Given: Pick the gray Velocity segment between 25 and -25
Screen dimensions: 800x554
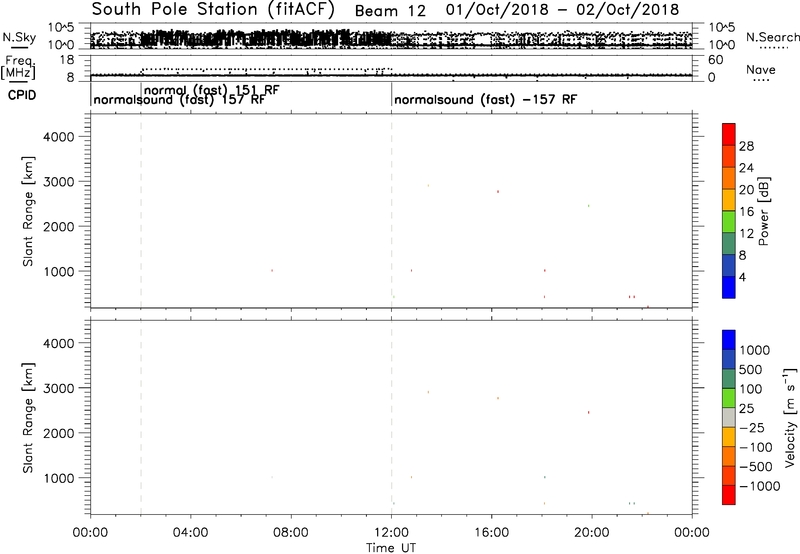Looking at the screenshot, I should tap(729, 418).
